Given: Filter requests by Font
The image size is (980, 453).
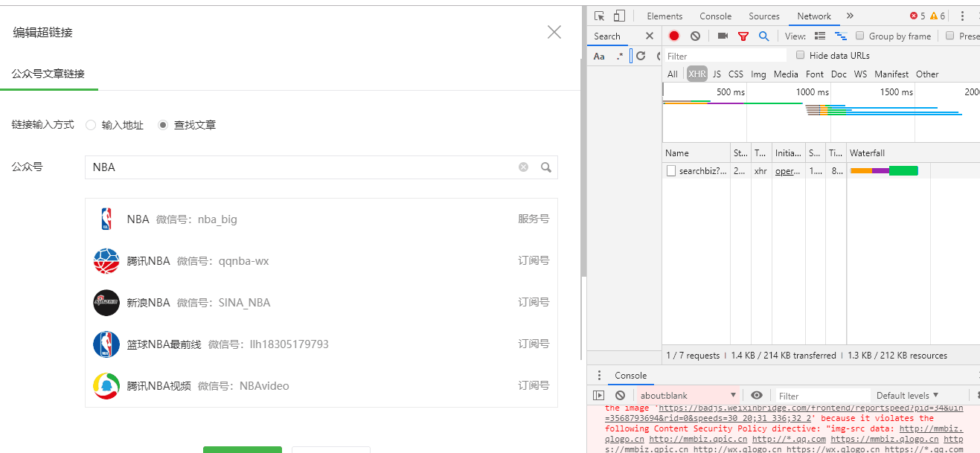Looking at the screenshot, I should click(x=815, y=74).
